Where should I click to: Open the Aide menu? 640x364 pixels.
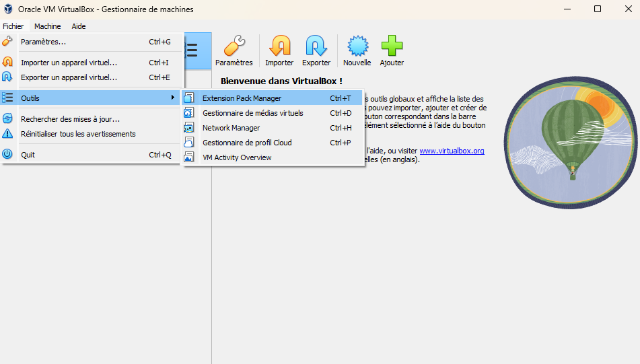pos(79,26)
